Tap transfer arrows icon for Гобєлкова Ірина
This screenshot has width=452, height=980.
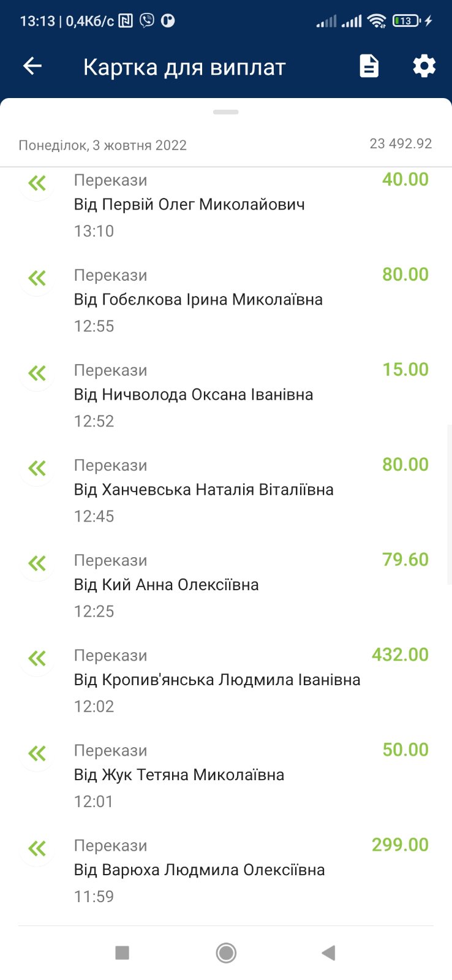coord(37,278)
